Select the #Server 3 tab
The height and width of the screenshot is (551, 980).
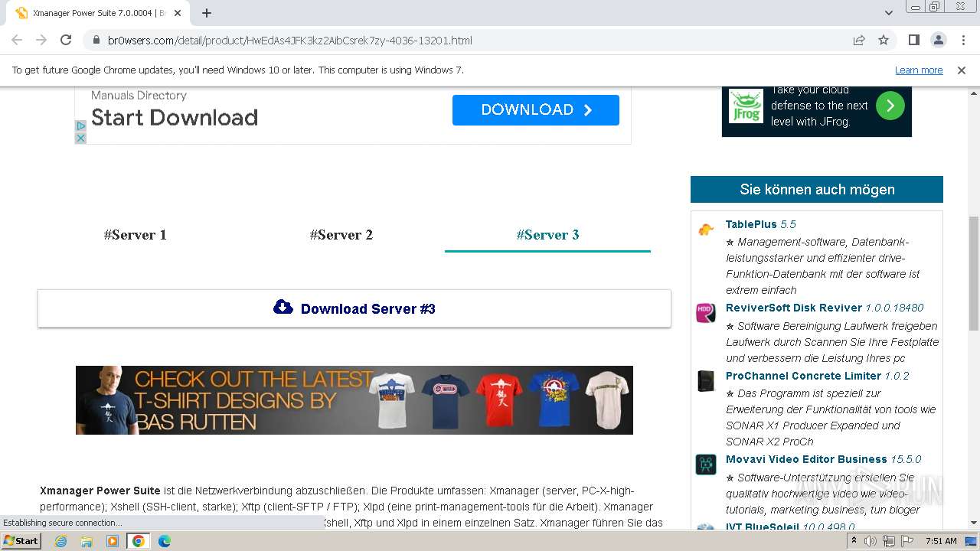click(x=547, y=235)
